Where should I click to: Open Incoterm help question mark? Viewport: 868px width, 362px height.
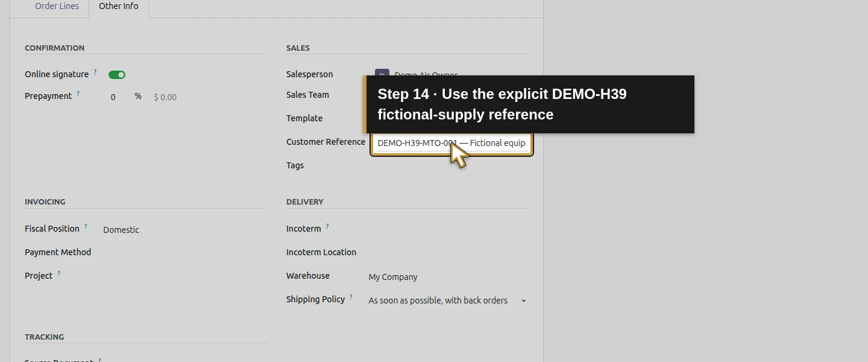click(327, 226)
